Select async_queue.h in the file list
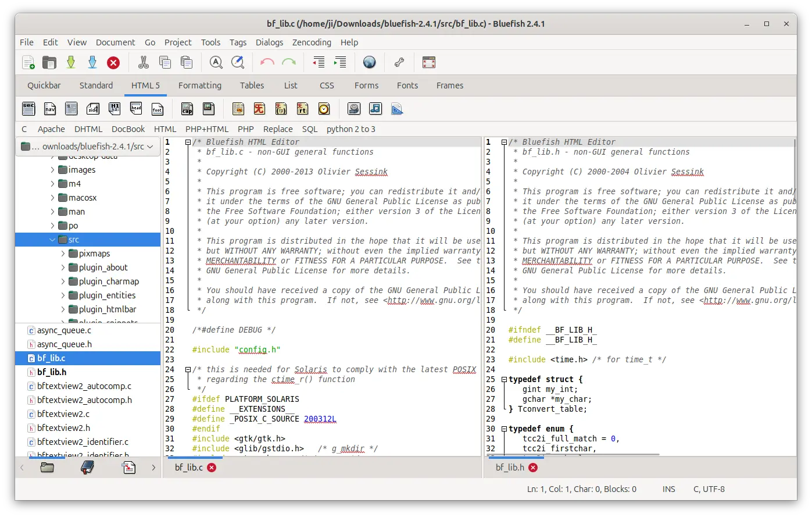This screenshot has width=812, height=517. (x=64, y=344)
